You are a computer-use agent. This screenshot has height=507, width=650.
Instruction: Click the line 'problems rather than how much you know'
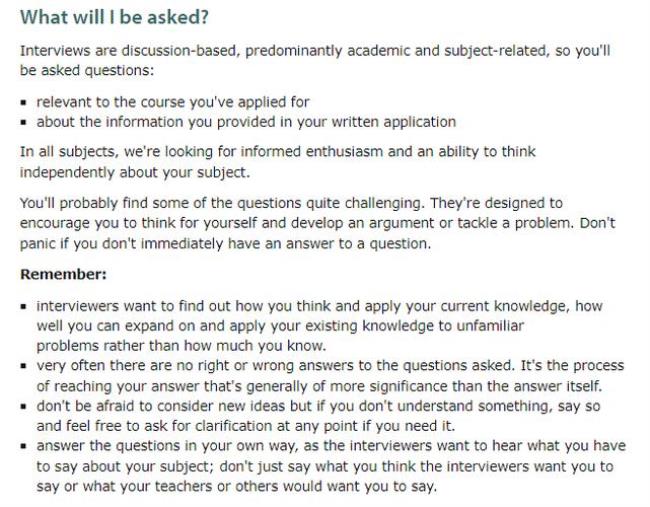[182, 346]
